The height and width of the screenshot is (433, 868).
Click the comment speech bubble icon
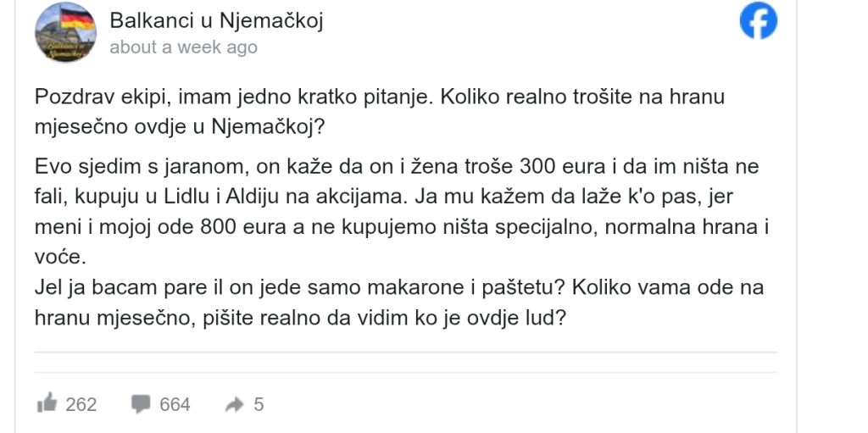[141, 404]
